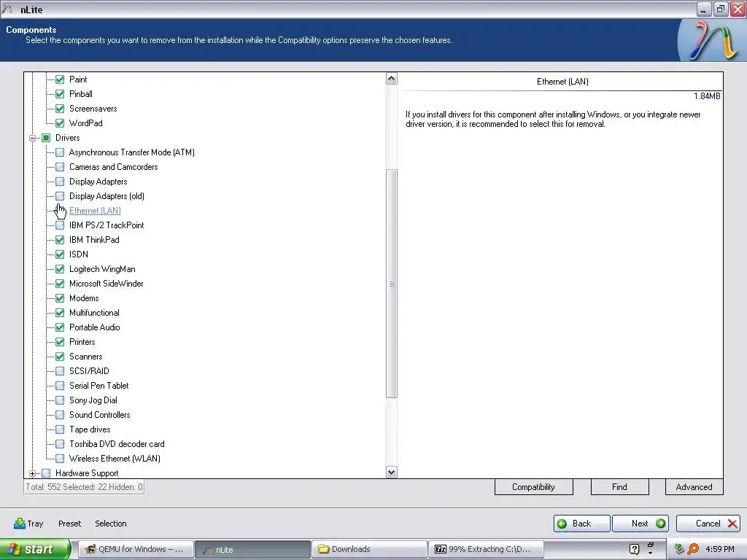Toggle the Screensavers checkbox
The image size is (747, 560).
(x=60, y=109)
